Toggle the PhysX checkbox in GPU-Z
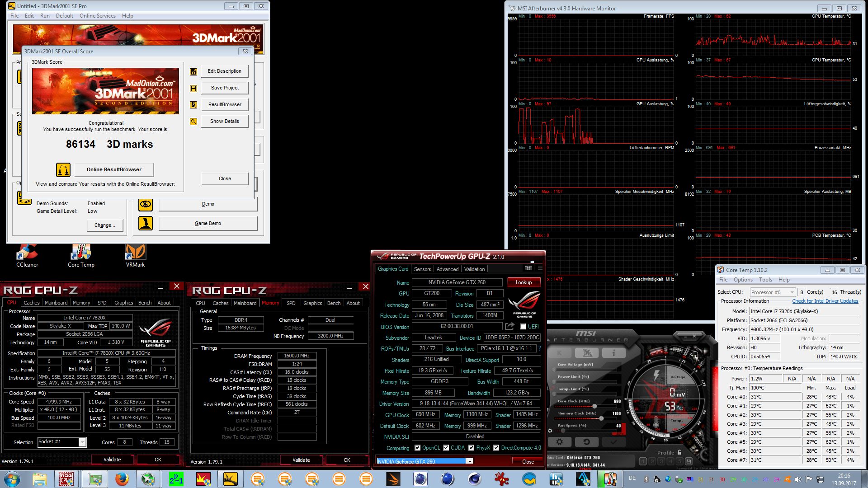 [471, 448]
